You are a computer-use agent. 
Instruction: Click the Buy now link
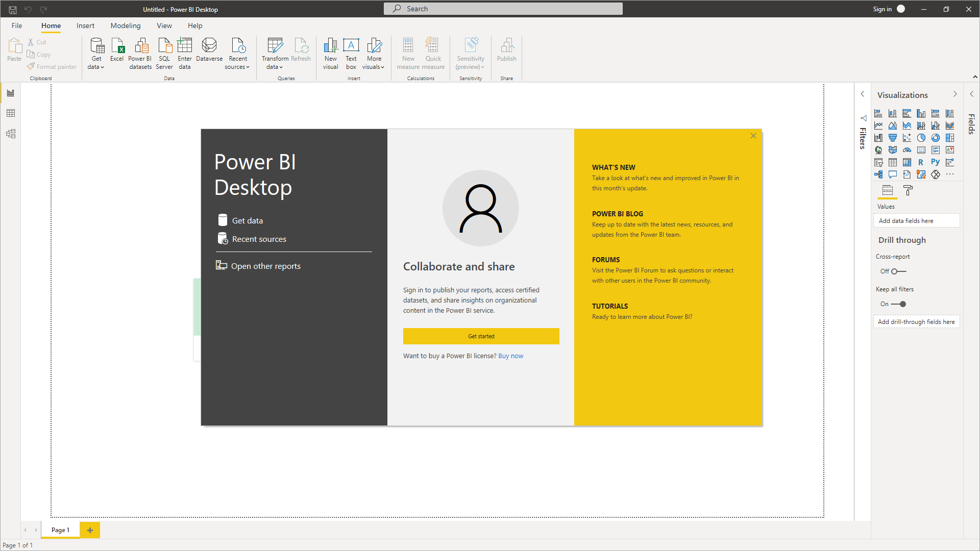[511, 356]
